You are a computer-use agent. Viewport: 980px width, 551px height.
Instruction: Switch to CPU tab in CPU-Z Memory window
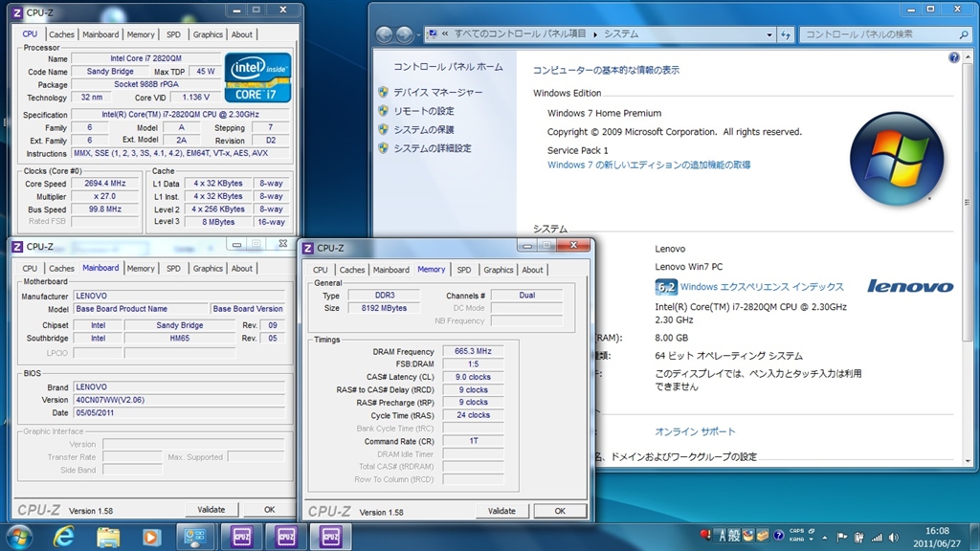point(320,270)
